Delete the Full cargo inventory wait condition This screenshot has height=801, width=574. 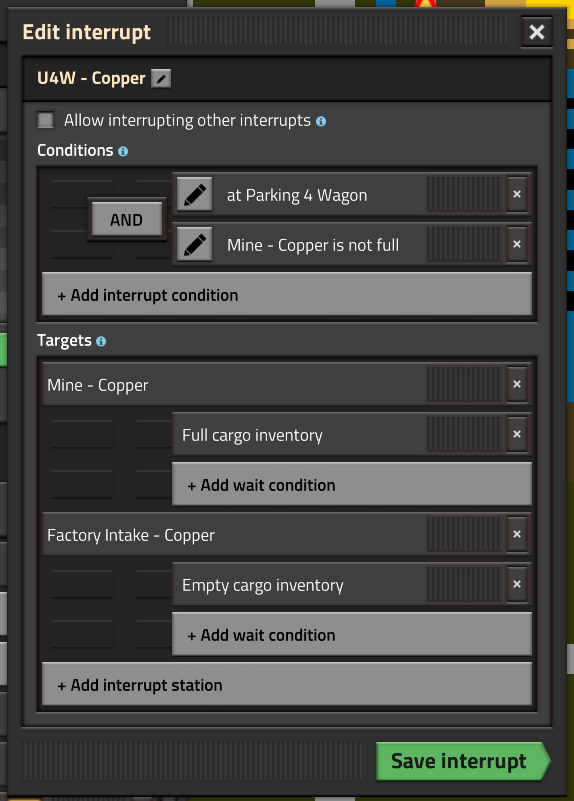pos(517,435)
